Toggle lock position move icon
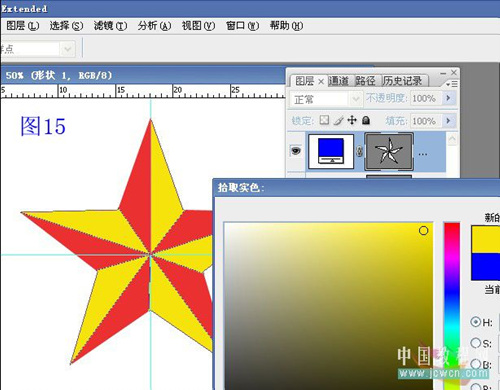This screenshot has width=500, height=390. (352, 120)
